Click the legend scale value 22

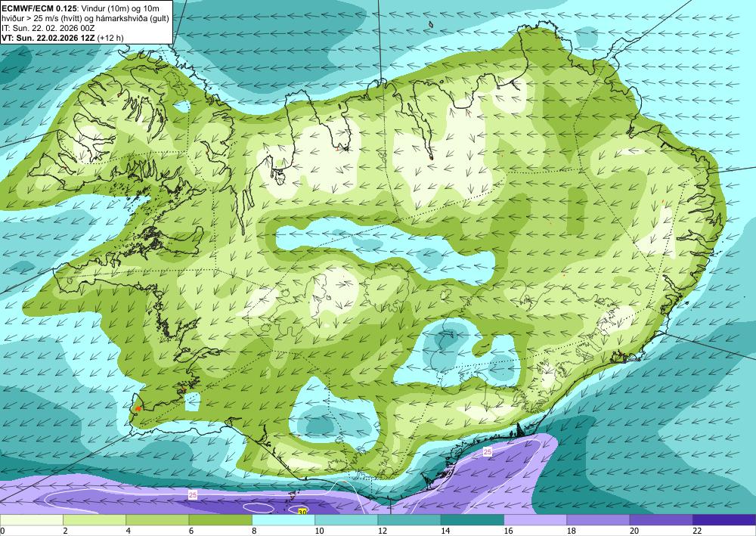(x=697, y=531)
